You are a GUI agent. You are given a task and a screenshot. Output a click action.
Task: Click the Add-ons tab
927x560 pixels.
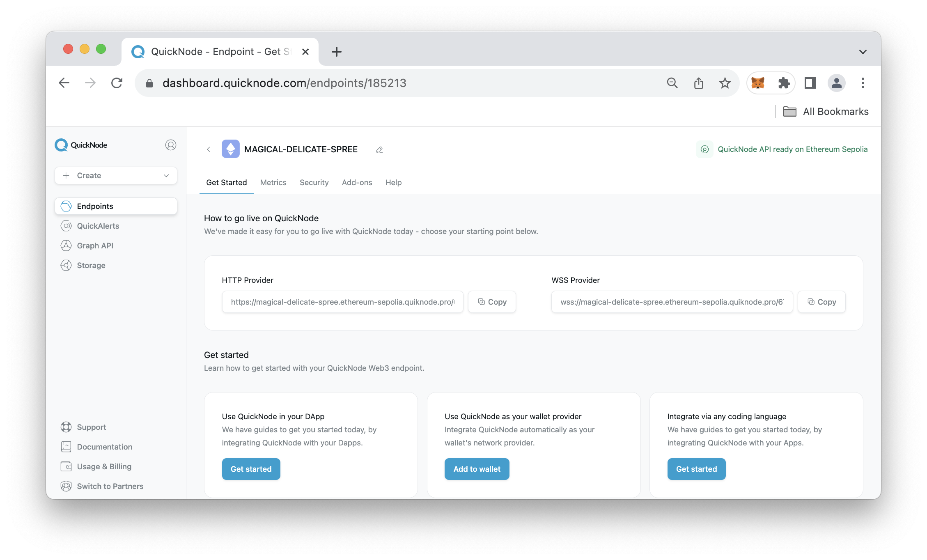(x=356, y=183)
